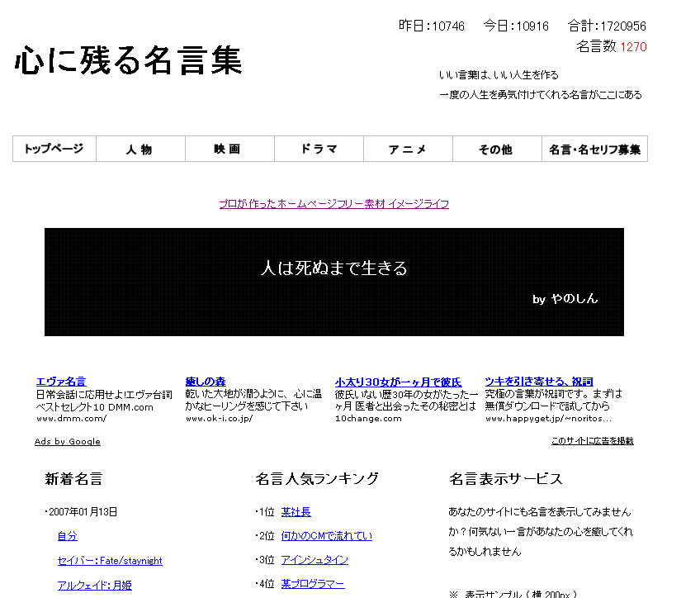The width and height of the screenshot is (700, 598).
Task: Open 名言・名セリフ募集 submission tab
Action: pyautogui.click(x=594, y=149)
